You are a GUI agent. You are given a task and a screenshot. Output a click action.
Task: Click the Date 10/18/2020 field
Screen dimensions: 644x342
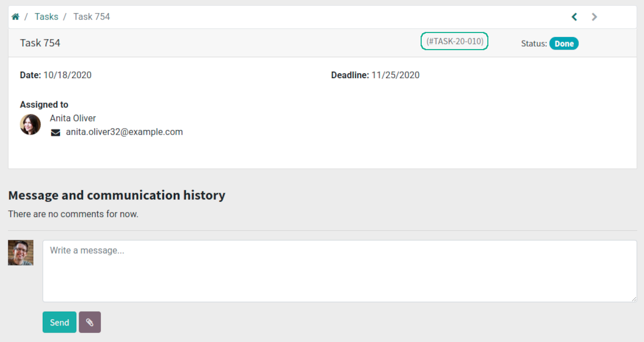point(56,75)
